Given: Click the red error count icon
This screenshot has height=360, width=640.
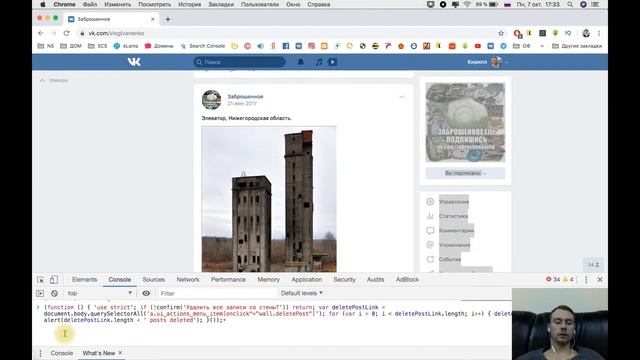Looking at the screenshot, I should pos(549,280).
